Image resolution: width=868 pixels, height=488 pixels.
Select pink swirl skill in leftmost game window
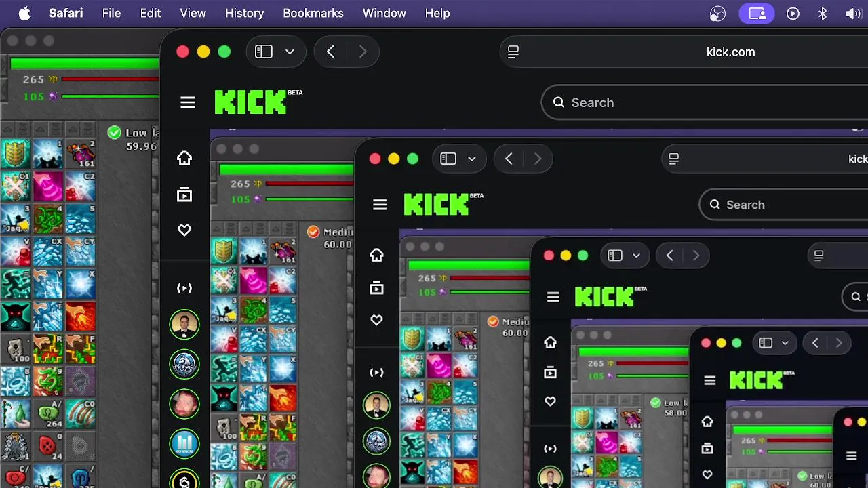click(47, 186)
